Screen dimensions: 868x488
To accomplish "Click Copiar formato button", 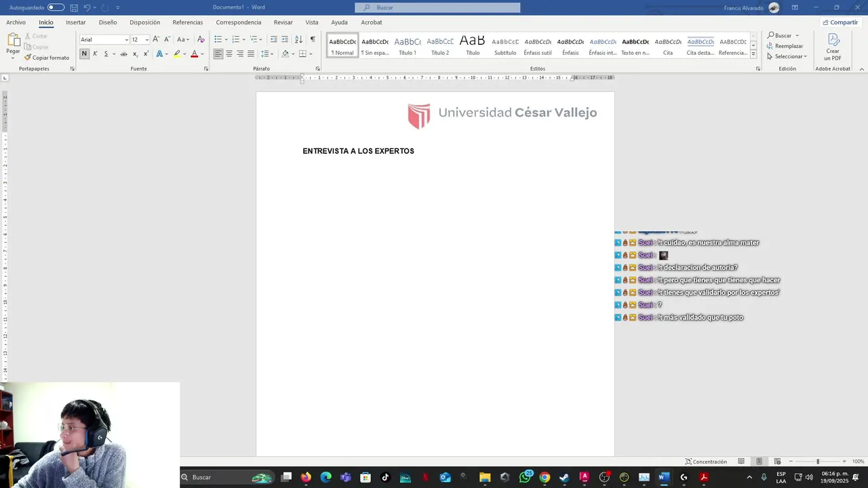I will [47, 58].
